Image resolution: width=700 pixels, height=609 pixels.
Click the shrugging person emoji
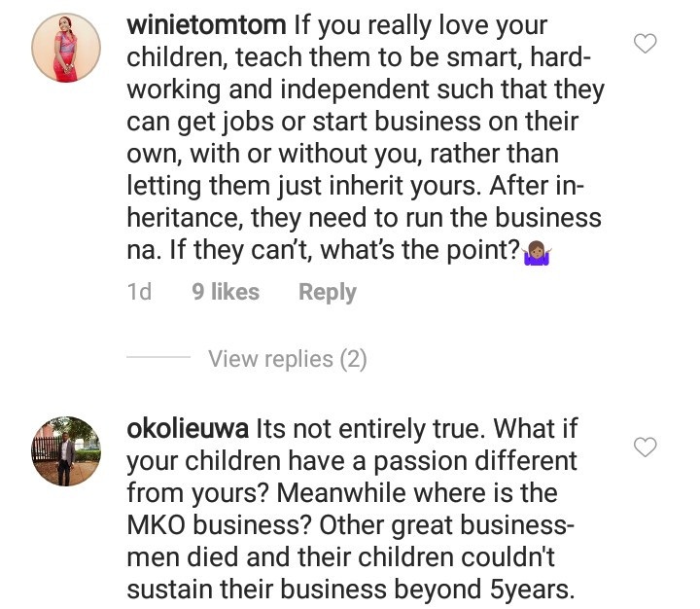537,251
